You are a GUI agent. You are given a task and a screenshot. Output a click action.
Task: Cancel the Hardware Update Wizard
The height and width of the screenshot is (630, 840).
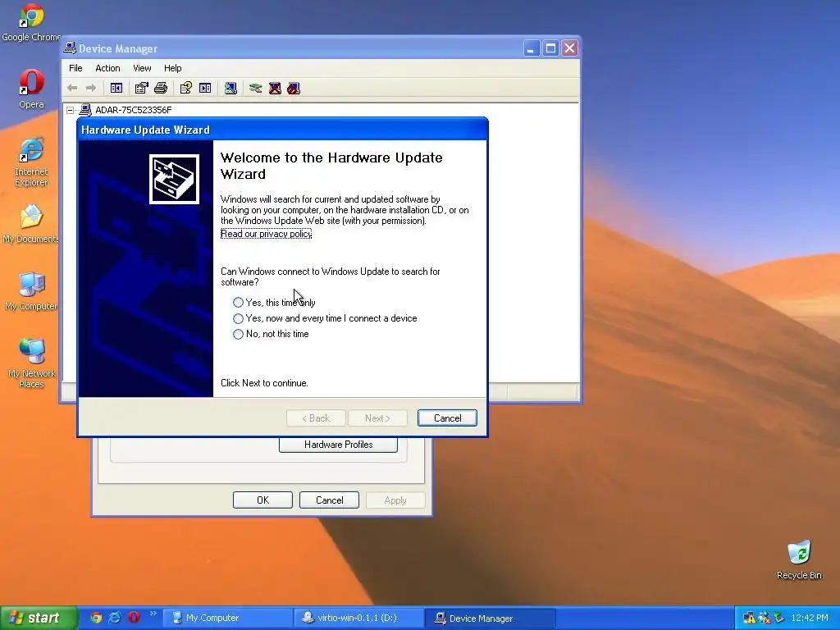[447, 418]
